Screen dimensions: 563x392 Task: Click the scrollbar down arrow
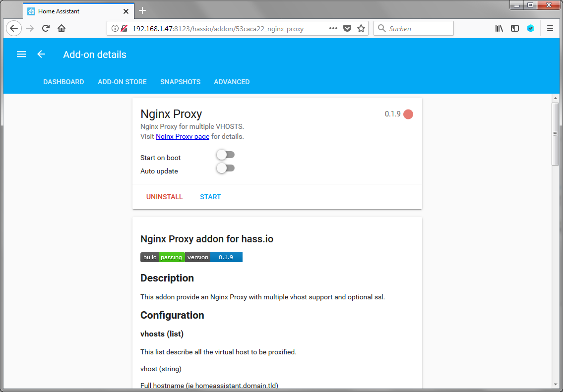[x=556, y=385]
